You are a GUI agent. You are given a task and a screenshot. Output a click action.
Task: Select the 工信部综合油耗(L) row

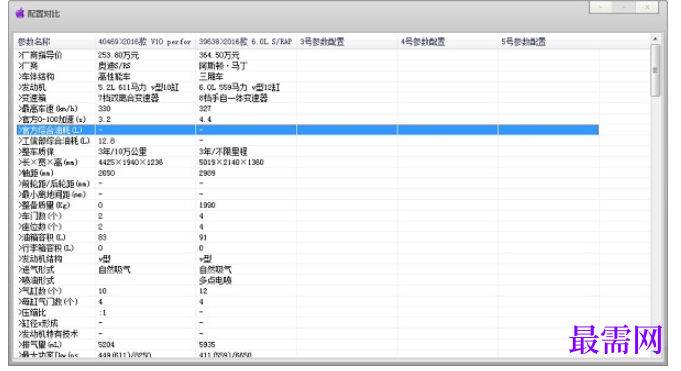[x=307, y=141]
